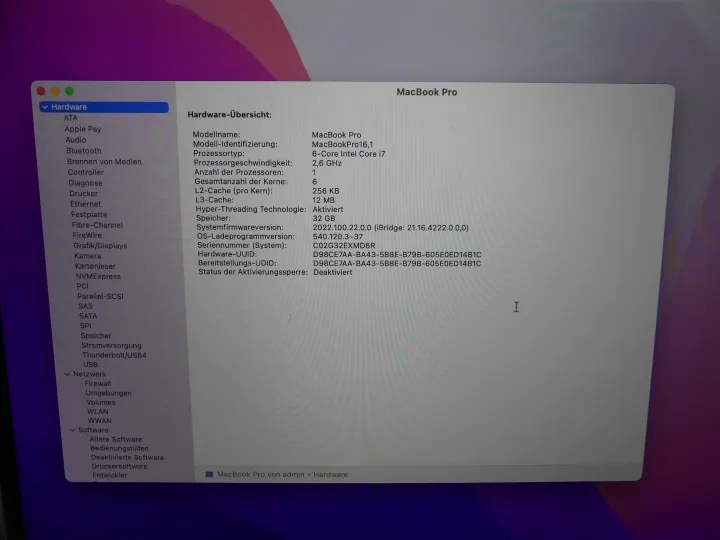Open the WWAN entry
This screenshot has width=720, height=540.
pos(100,421)
